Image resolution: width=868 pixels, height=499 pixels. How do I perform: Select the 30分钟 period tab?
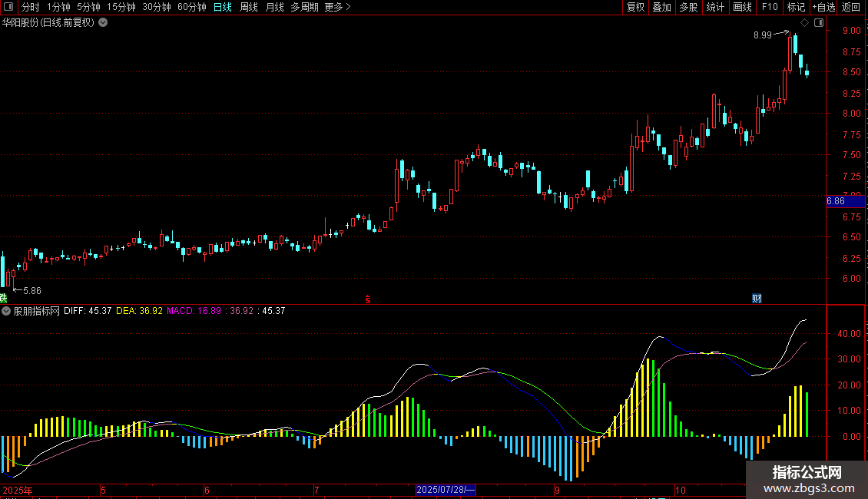[157, 7]
